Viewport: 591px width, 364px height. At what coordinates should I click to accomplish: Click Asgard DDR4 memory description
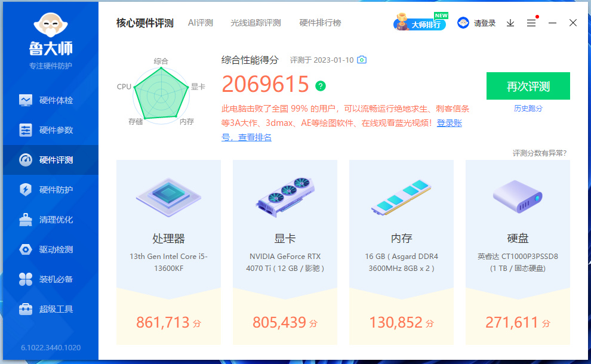401,263
